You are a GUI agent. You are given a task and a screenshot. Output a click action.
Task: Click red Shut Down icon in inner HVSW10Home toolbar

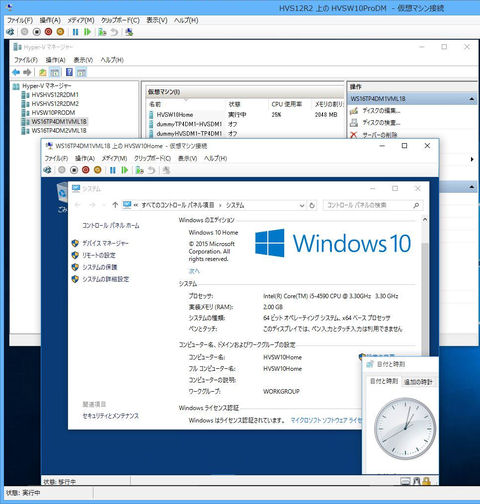pos(86,170)
